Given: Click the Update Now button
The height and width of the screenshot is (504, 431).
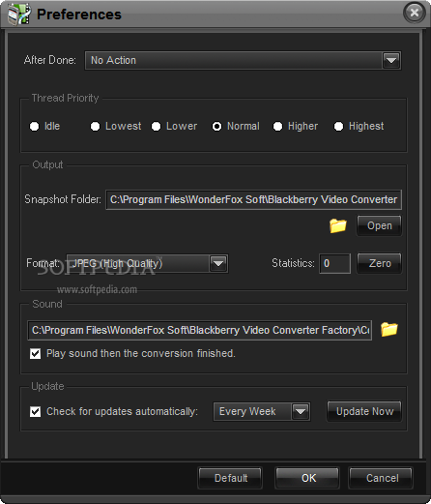Looking at the screenshot, I should click(x=364, y=411).
